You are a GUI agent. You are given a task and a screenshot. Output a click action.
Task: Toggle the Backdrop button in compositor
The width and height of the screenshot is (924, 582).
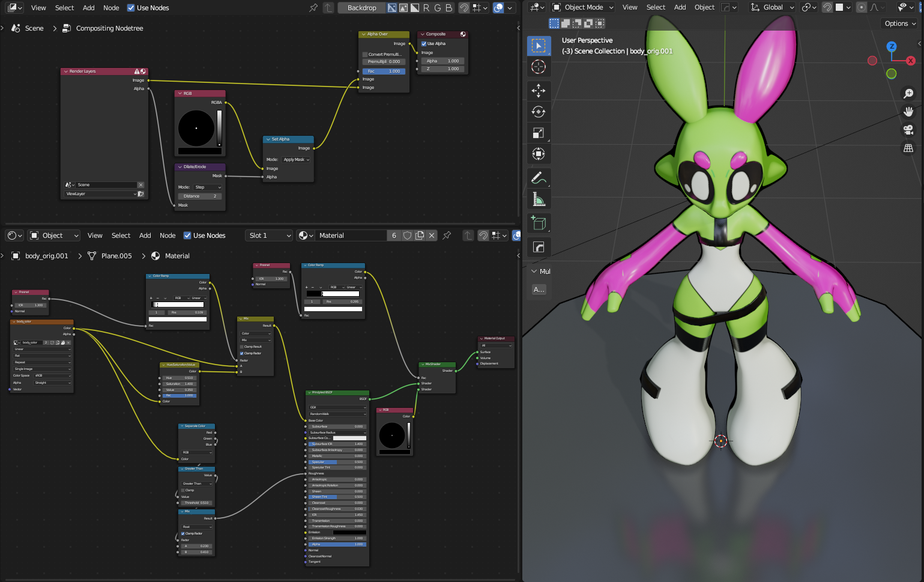click(362, 8)
